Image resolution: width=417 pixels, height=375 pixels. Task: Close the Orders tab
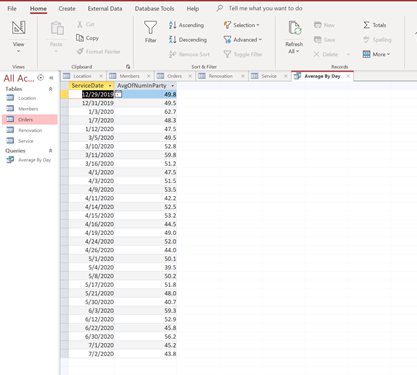click(x=190, y=76)
